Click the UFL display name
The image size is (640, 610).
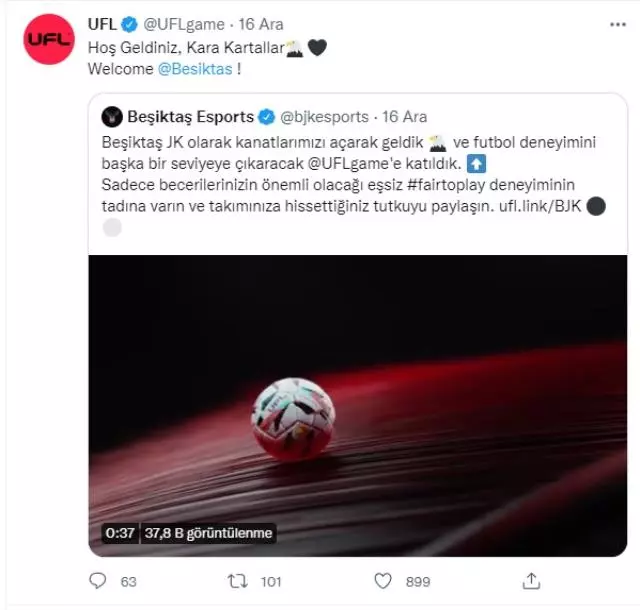point(102,24)
